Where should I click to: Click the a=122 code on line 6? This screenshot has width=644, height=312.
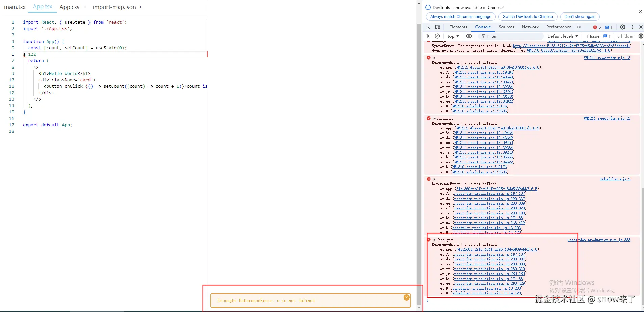[x=29, y=54]
